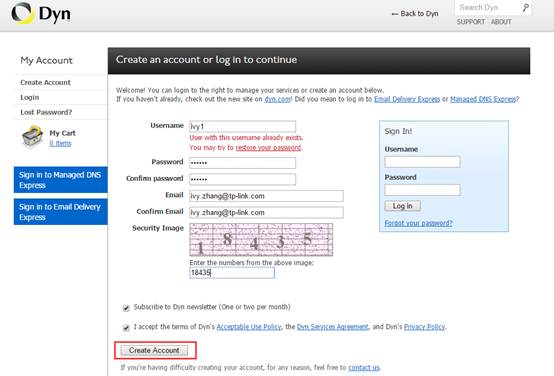Click the My Cart label
The image size is (554, 376).
click(63, 133)
